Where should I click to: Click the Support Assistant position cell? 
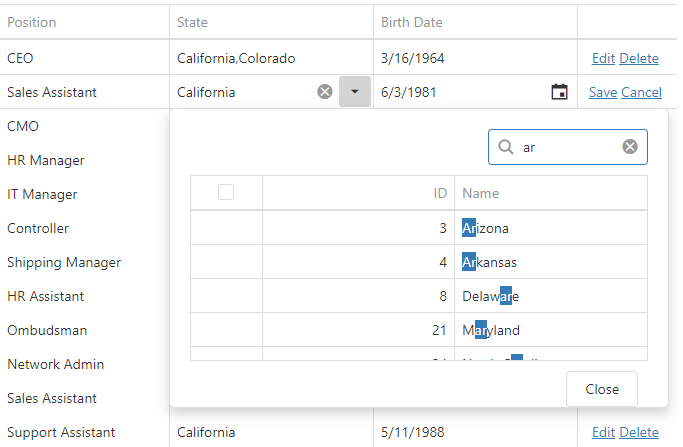[x=85, y=432]
